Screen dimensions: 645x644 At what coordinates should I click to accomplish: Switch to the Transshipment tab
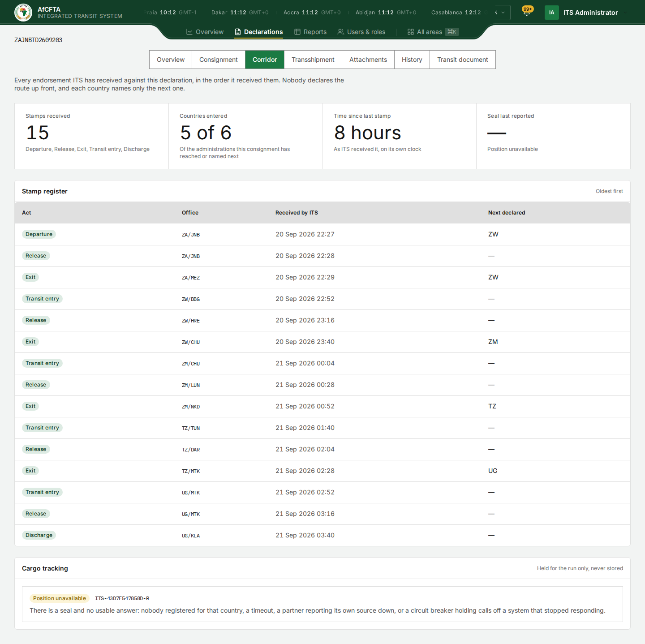pos(313,60)
